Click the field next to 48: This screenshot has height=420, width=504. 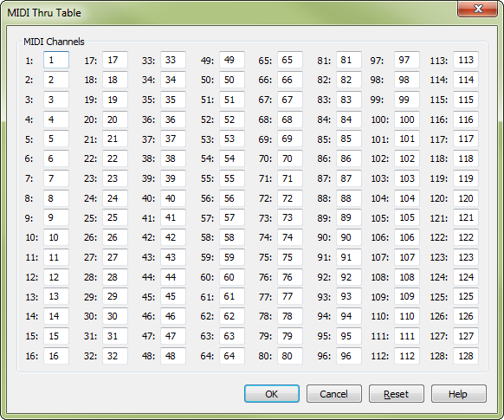pos(173,356)
